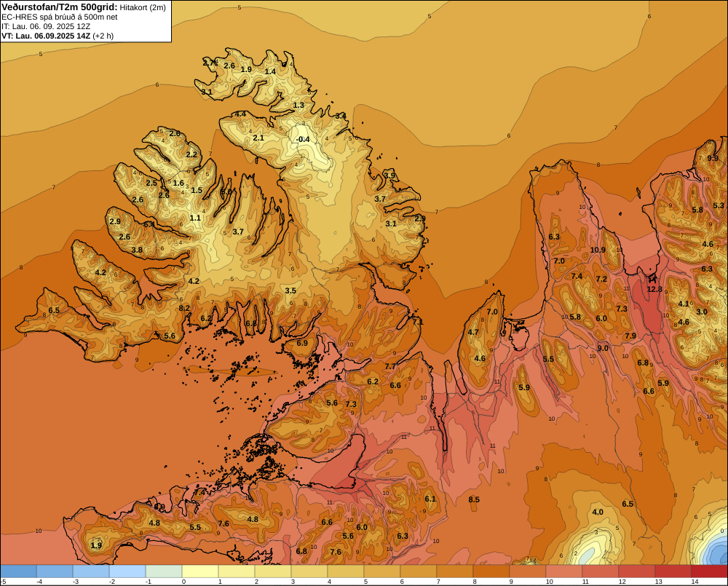Click the 1.3 temperature value
728x586 pixels.
pos(298,105)
